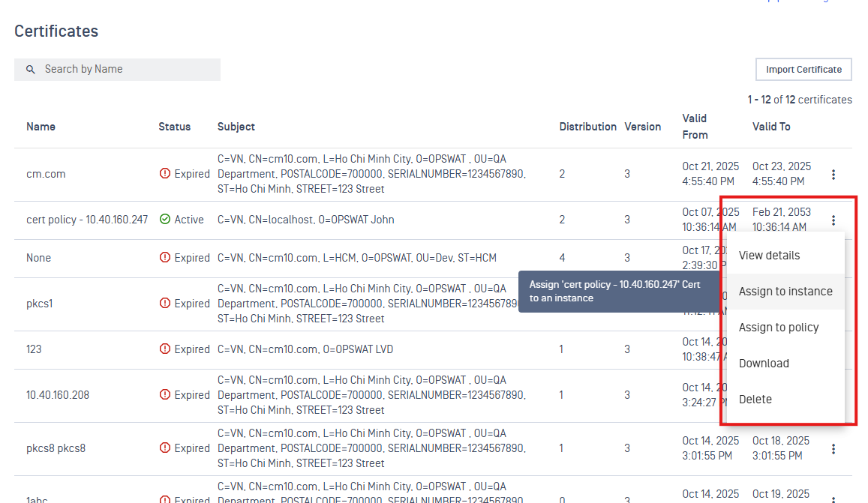Open the cert policy - 10.40.160.247 certificate name
The width and height of the screenshot is (868, 503).
click(x=87, y=220)
